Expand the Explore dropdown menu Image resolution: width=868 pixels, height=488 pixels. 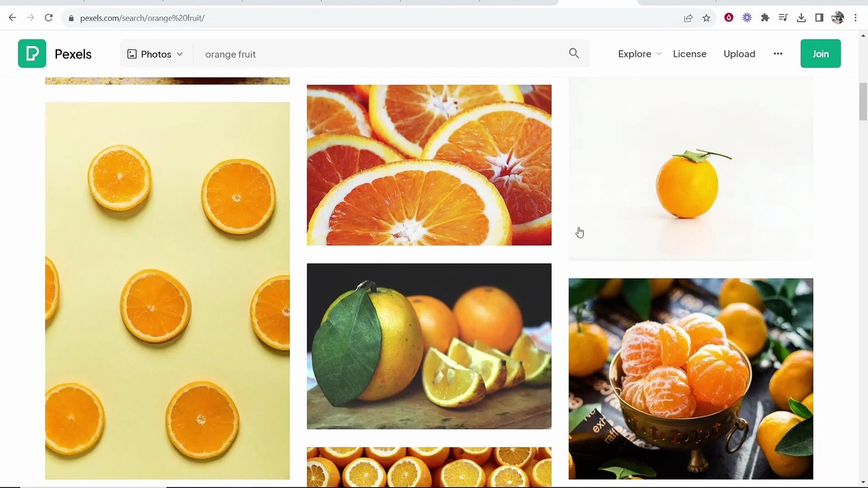tap(639, 54)
